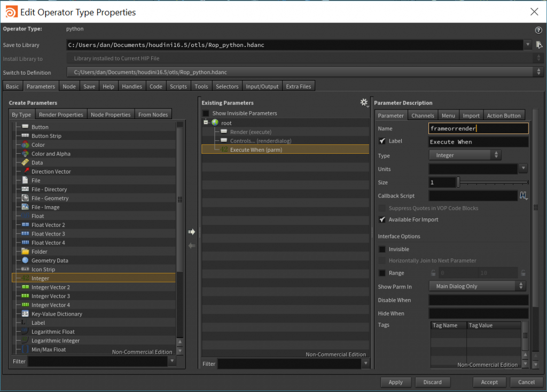Open the Channels tab in Parameter Description

click(423, 115)
